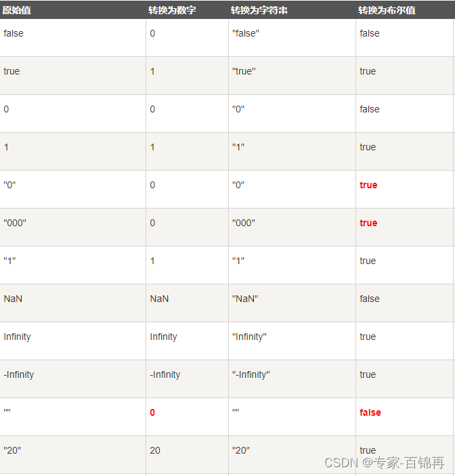Click the quoted "Infinity" string cell
455x476 pixels.
click(x=249, y=337)
